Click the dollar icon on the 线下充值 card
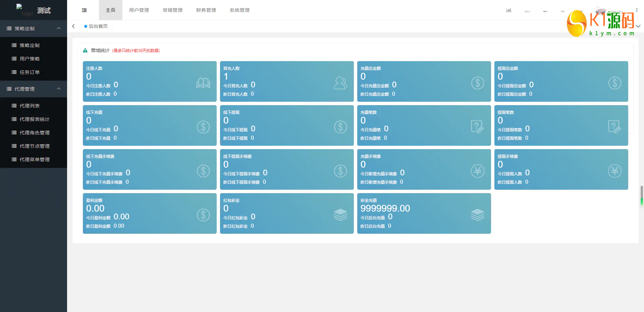 click(203, 127)
